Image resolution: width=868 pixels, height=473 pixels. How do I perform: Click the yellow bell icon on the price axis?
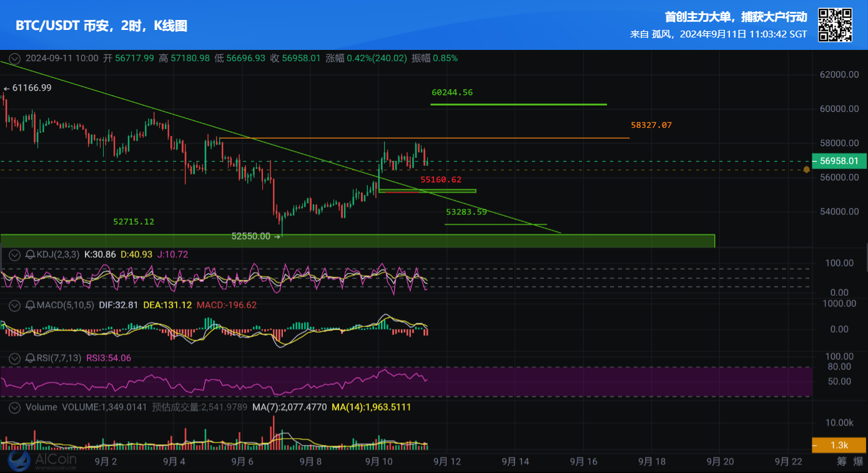(x=806, y=170)
